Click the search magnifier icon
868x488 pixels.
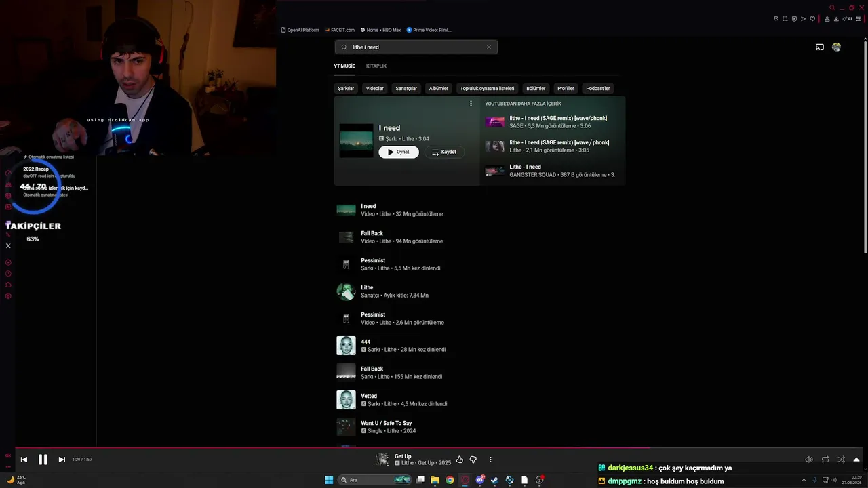[x=344, y=47]
